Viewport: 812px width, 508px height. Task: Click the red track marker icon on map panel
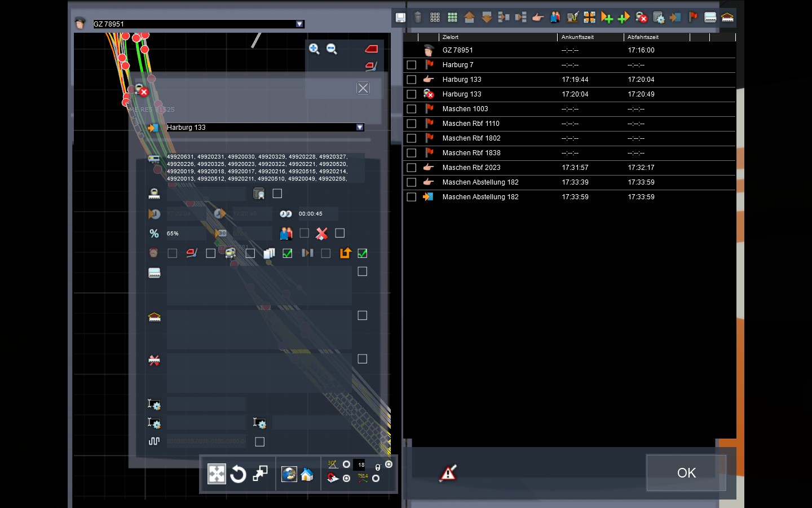371,49
